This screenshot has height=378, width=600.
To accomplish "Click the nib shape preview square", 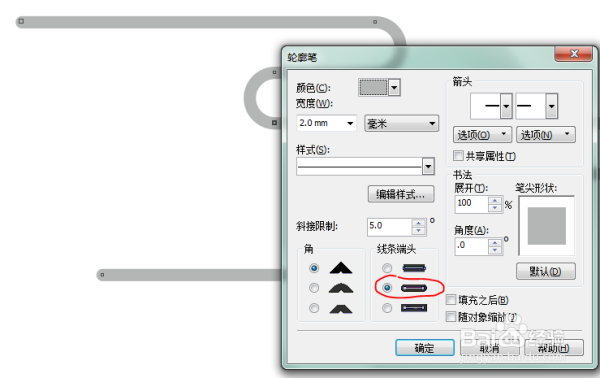I will point(546,226).
